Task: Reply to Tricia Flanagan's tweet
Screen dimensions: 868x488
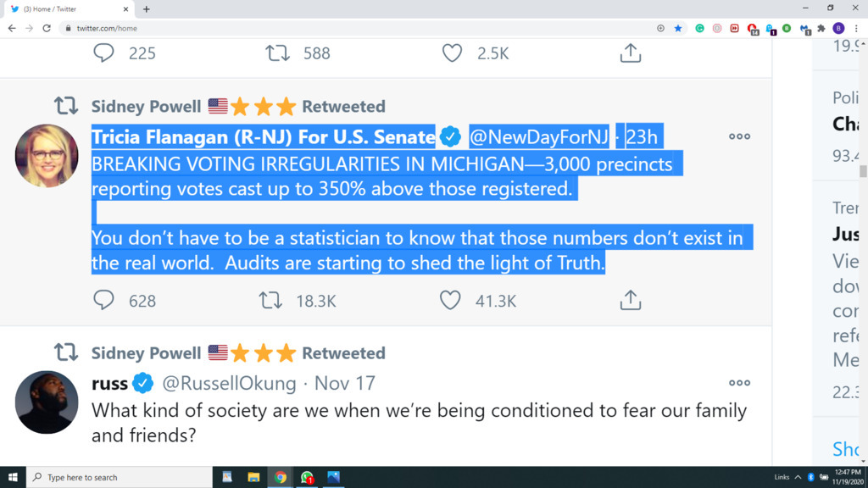Action: tap(103, 300)
